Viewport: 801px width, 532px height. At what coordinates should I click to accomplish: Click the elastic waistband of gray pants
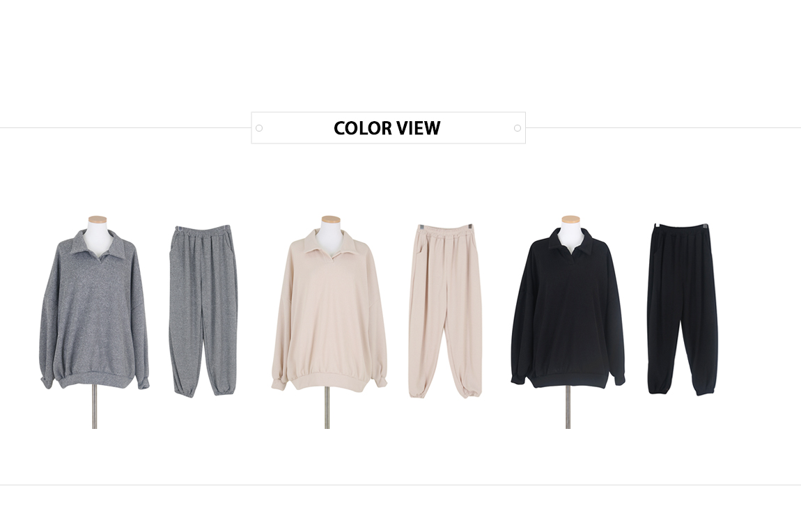click(202, 233)
